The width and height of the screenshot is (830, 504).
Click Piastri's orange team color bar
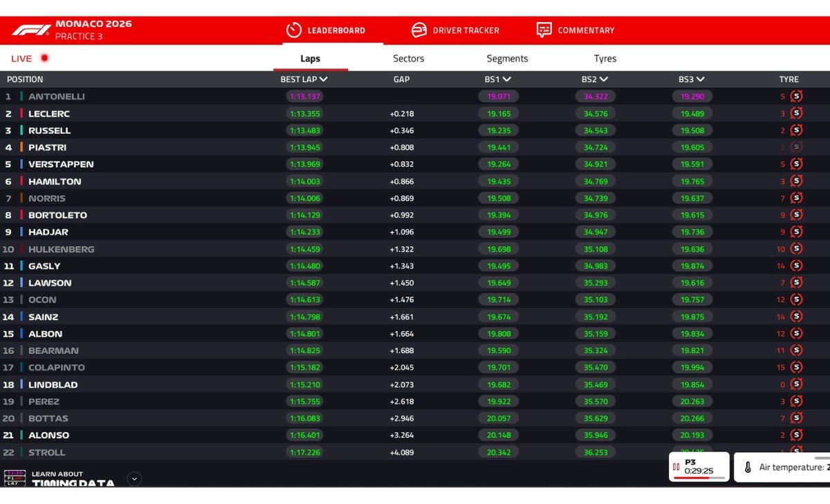click(21, 147)
